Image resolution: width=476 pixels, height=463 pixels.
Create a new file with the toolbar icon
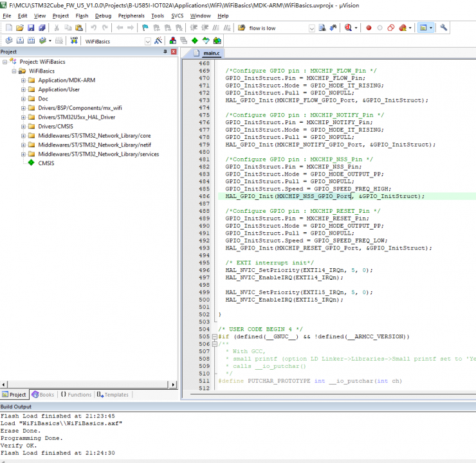[9, 28]
